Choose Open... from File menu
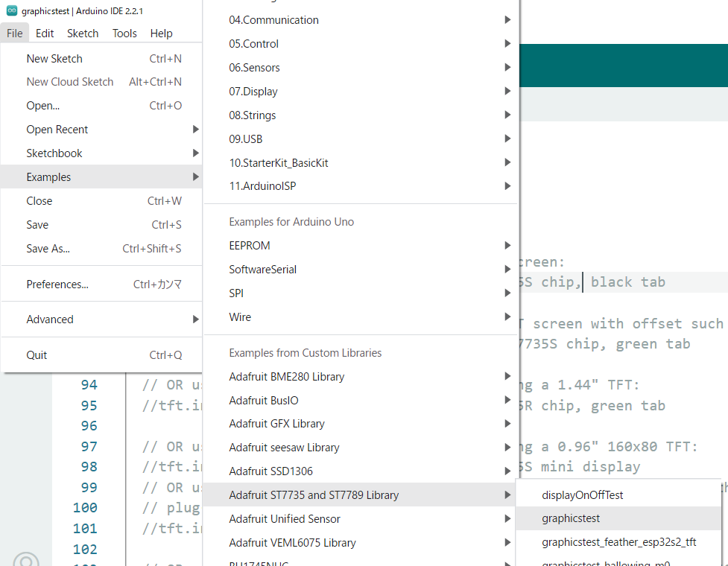Image resolution: width=728 pixels, height=566 pixels. (x=101, y=105)
